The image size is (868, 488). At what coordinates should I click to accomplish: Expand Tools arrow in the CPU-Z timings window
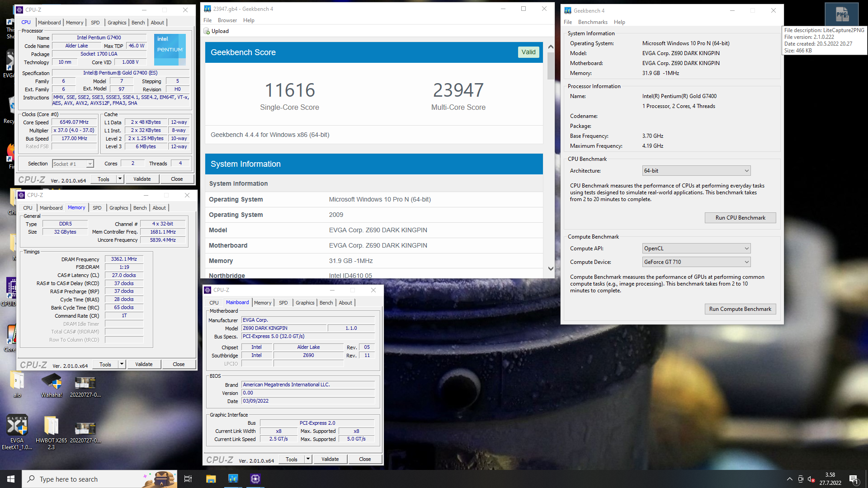click(x=122, y=364)
